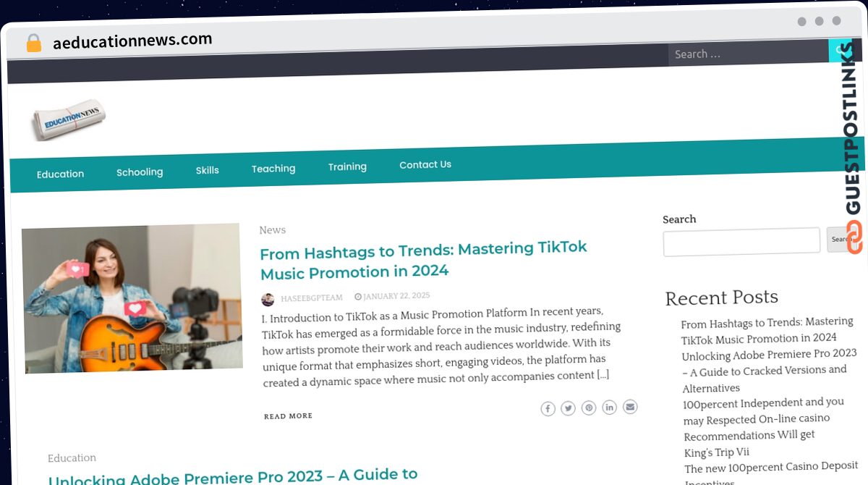The width and height of the screenshot is (868, 485).
Task: Click the HASEEBGPTEAM author avatar
Action: pos(268,299)
